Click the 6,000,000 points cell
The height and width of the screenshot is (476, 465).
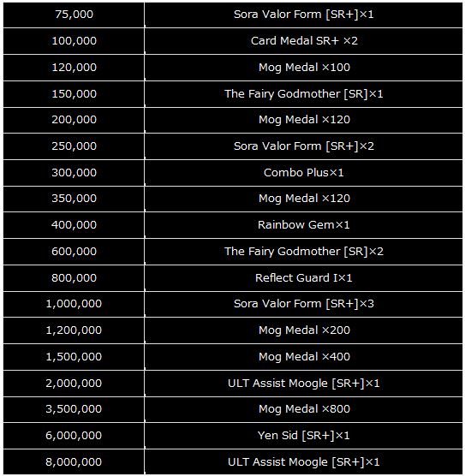click(x=74, y=436)
